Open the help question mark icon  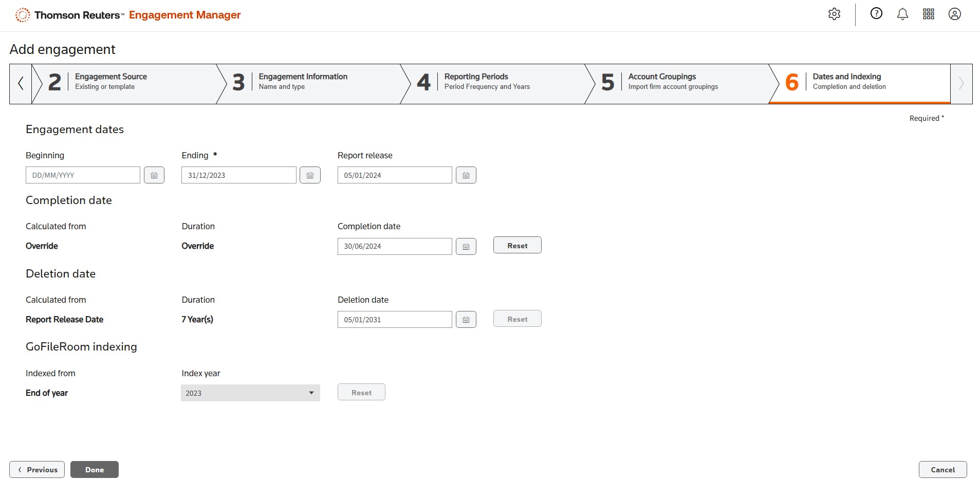[876, 14]
